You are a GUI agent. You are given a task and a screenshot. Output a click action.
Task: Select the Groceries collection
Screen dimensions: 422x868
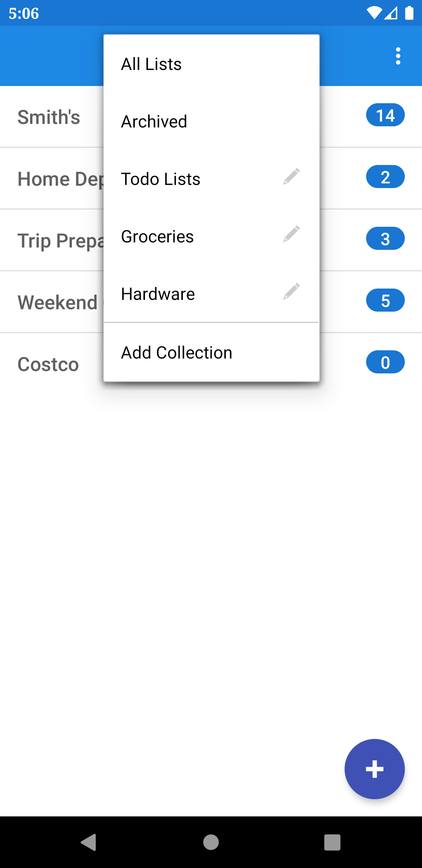tap(157, 237)
